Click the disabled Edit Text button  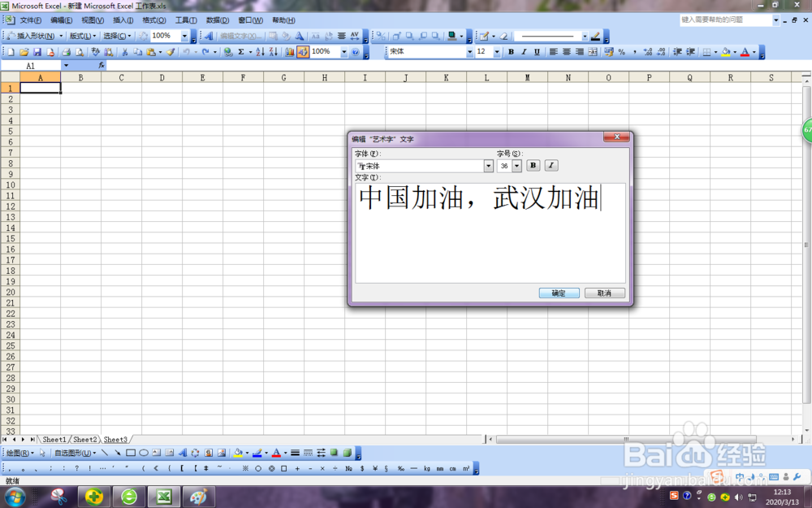(x=240, y=36)
